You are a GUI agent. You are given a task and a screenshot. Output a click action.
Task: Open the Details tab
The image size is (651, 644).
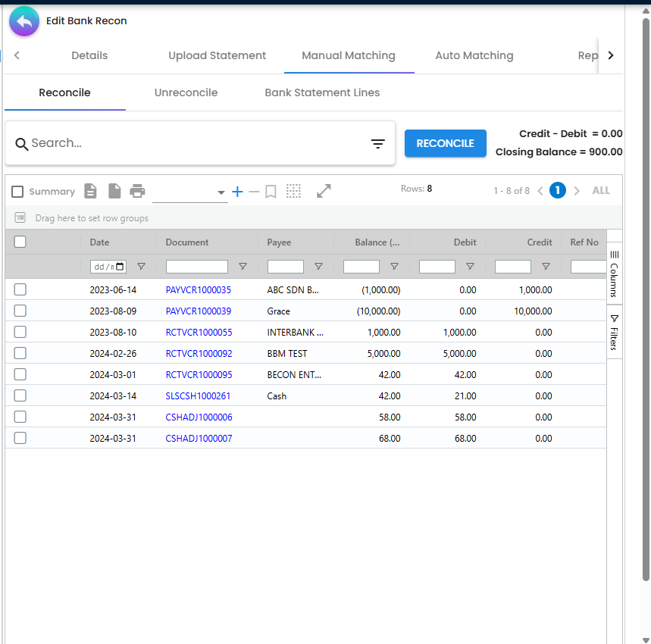(x=89, y=55)
